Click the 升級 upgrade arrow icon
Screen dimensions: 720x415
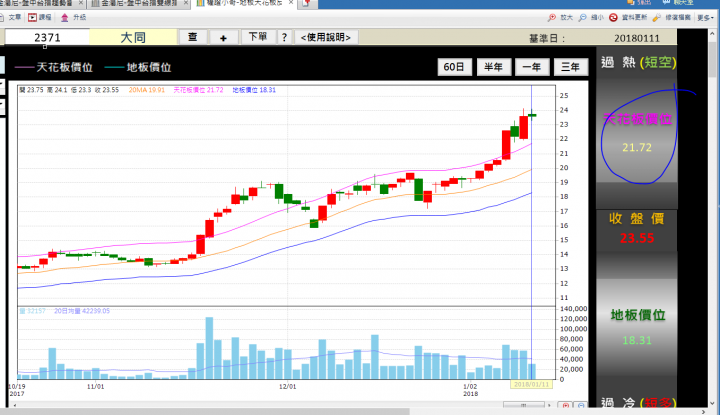(x=65, y=17)
